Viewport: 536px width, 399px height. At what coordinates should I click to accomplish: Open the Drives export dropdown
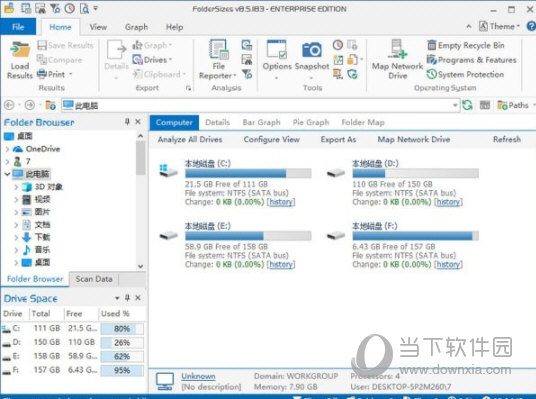(152, 60)
